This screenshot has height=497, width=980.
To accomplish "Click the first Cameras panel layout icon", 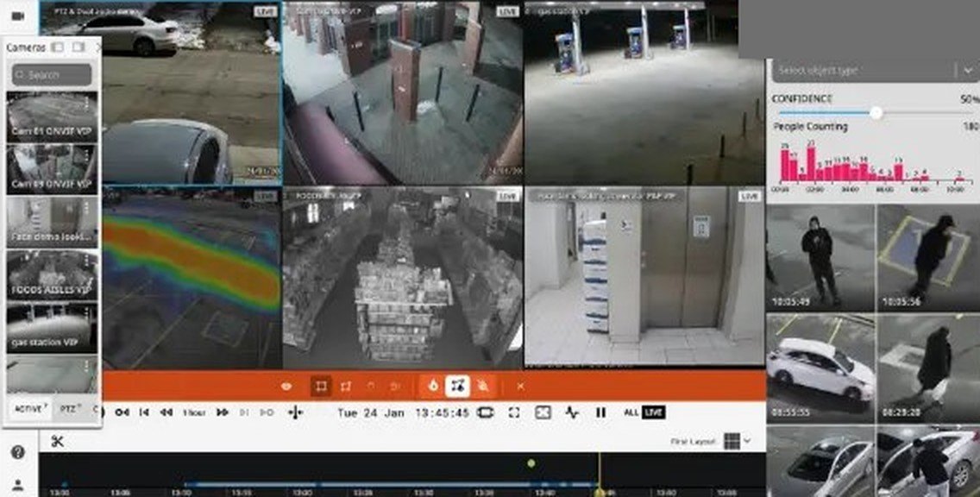I will [58, 47].
